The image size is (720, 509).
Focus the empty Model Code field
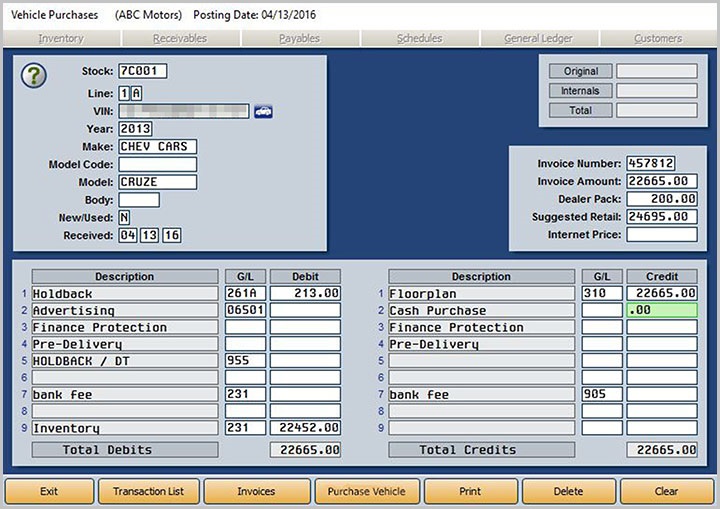point(158,164)
